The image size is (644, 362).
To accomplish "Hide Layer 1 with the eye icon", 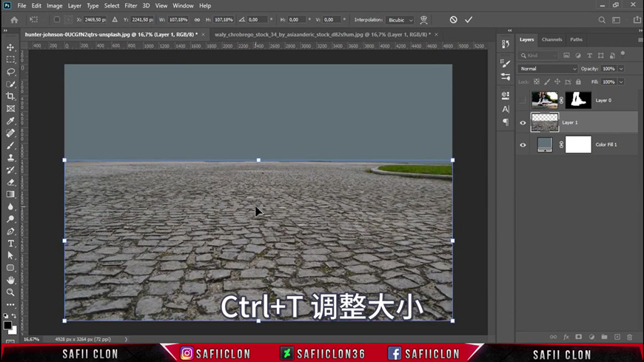I will (x=523, y=122).
